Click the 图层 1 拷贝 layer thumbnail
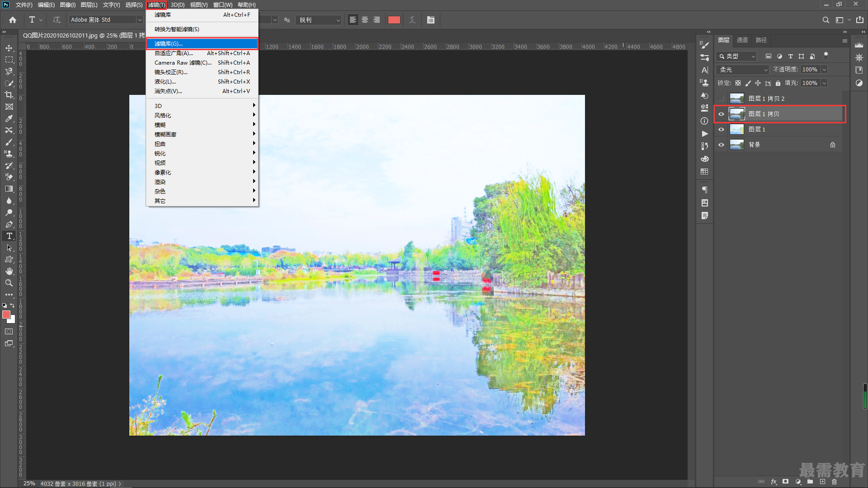 click(737, 114)
